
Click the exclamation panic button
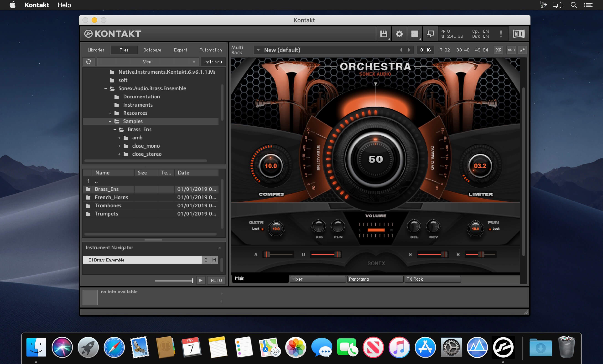(x=501, y=34)
